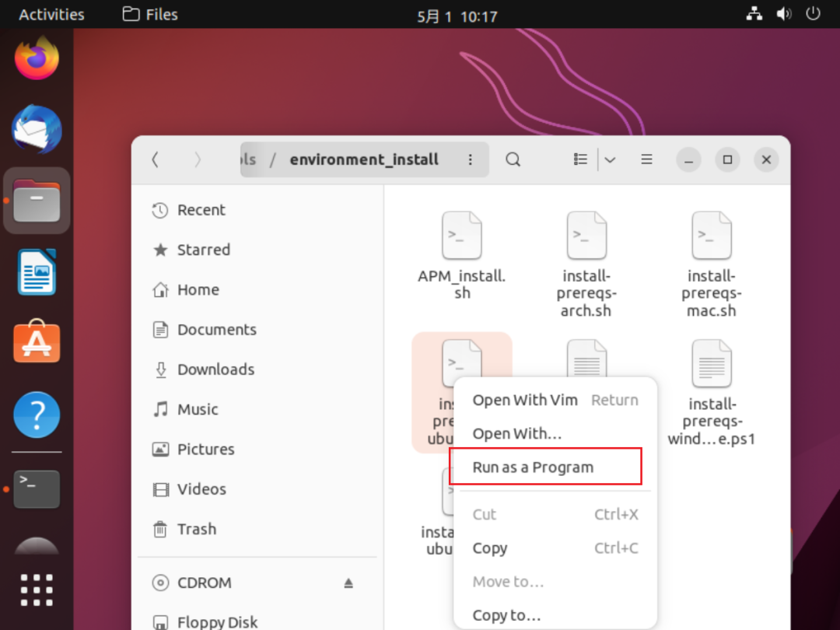Open Activities overview

click(51, 15)
